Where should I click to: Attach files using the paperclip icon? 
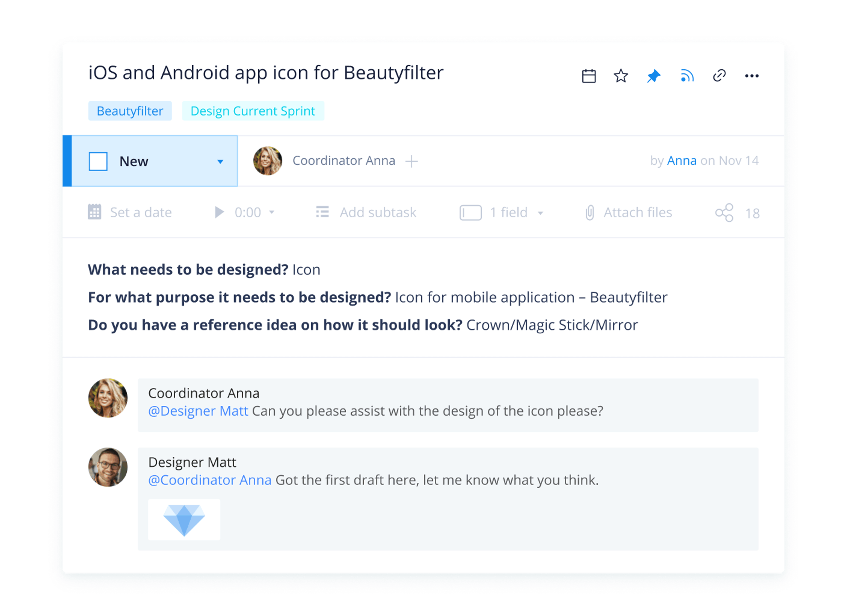pos(590,213)
